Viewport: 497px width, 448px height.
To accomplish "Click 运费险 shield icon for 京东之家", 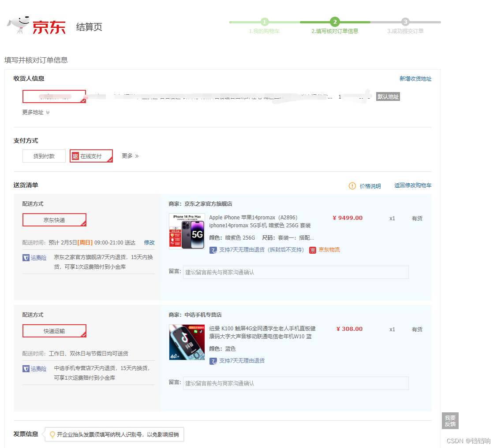I will [26, 258].
